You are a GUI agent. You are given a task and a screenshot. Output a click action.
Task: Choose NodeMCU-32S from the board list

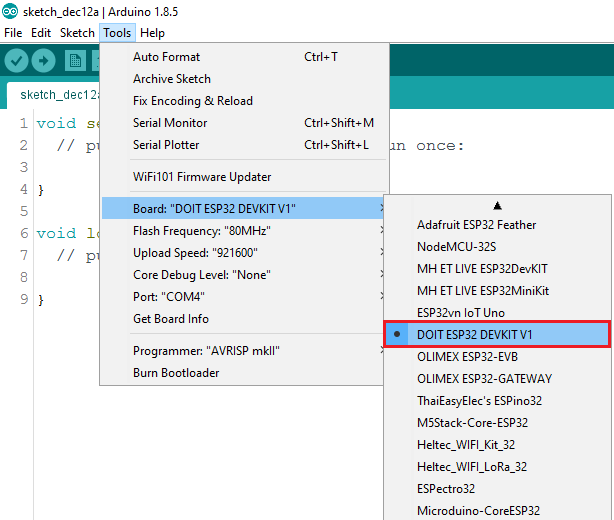456,246
